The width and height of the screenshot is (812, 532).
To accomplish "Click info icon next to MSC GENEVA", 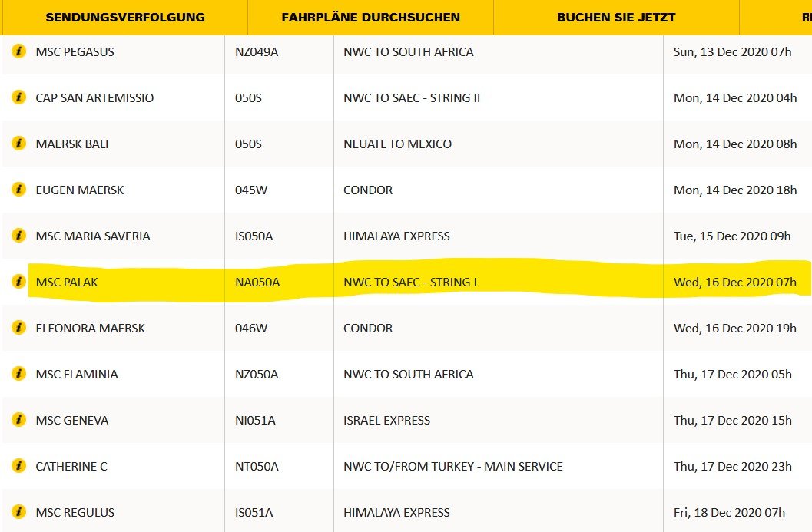I will point(19,420).
